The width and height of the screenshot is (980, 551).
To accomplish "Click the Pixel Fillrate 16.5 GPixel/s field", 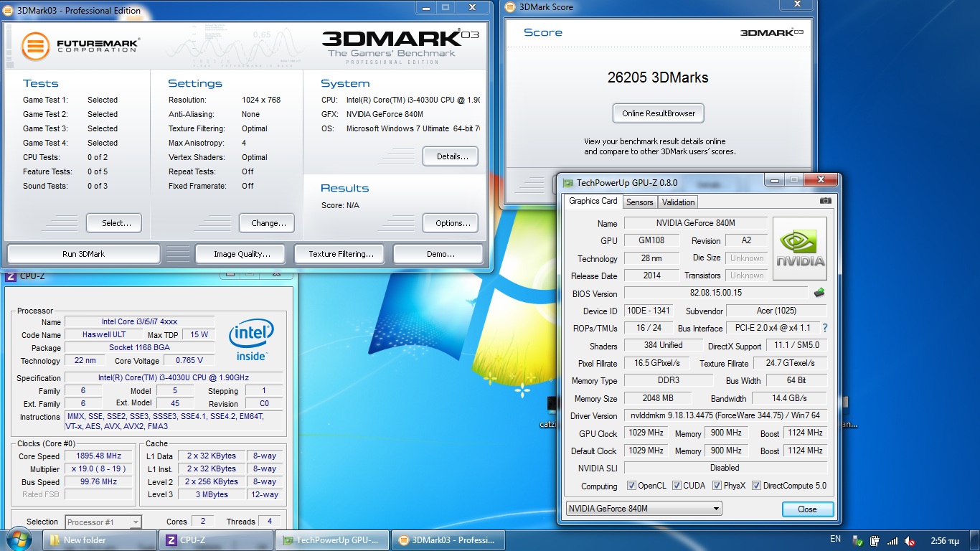I will coord(656,363).
